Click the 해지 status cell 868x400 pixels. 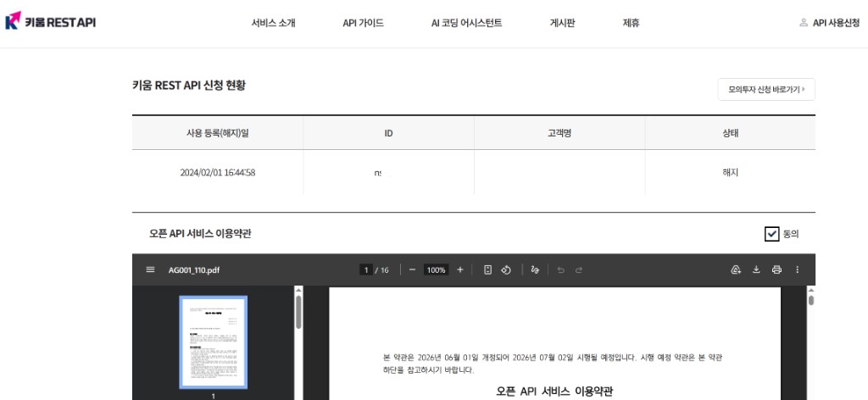(730, 172)
